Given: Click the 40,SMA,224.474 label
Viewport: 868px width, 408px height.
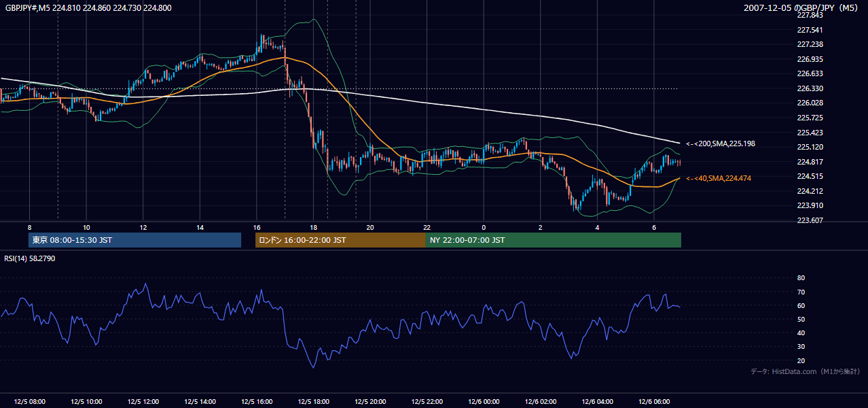Looking at the screenshot, I should (x=718, y=178).
